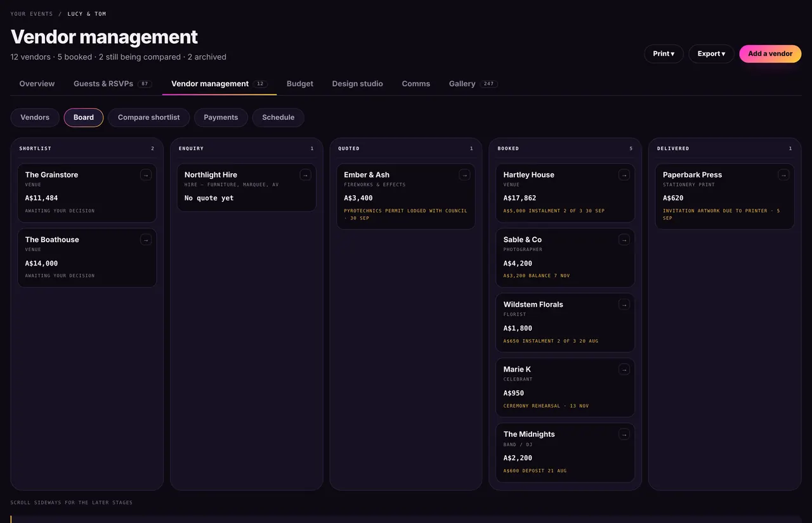
Task: Click the A$17,862 amount
Action: [520, 198]
